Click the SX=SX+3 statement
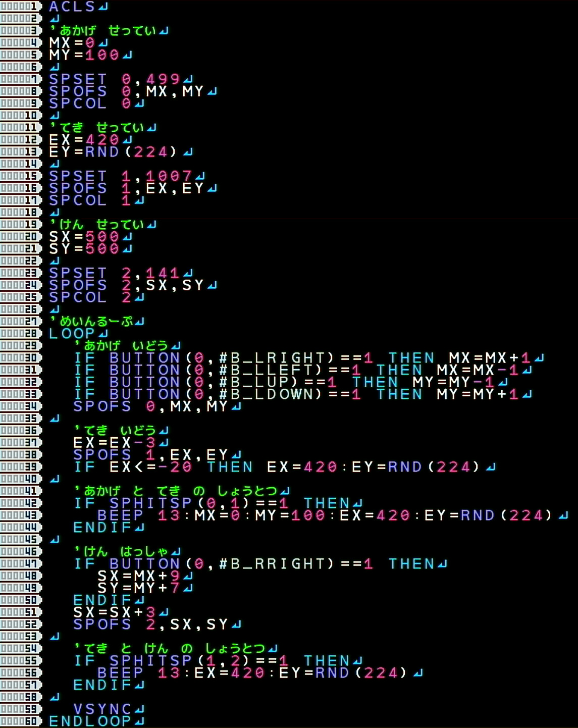Viewport: 578px width, 728px height. [x=115, y=612]
